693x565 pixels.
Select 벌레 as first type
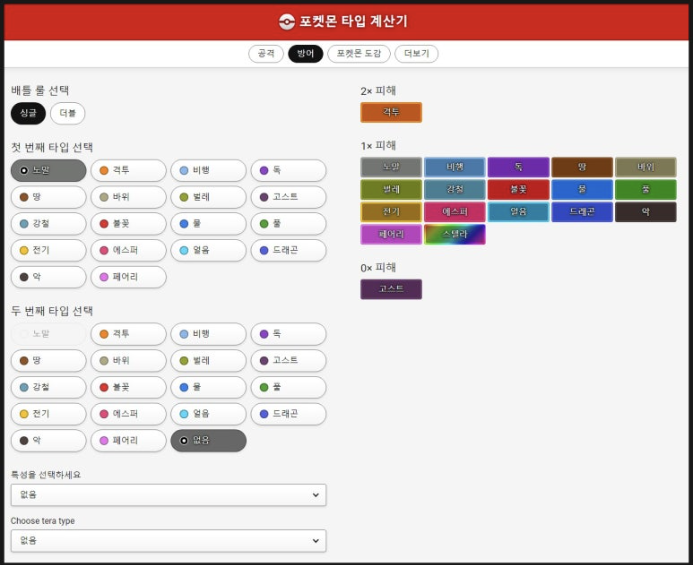(209, 197)
